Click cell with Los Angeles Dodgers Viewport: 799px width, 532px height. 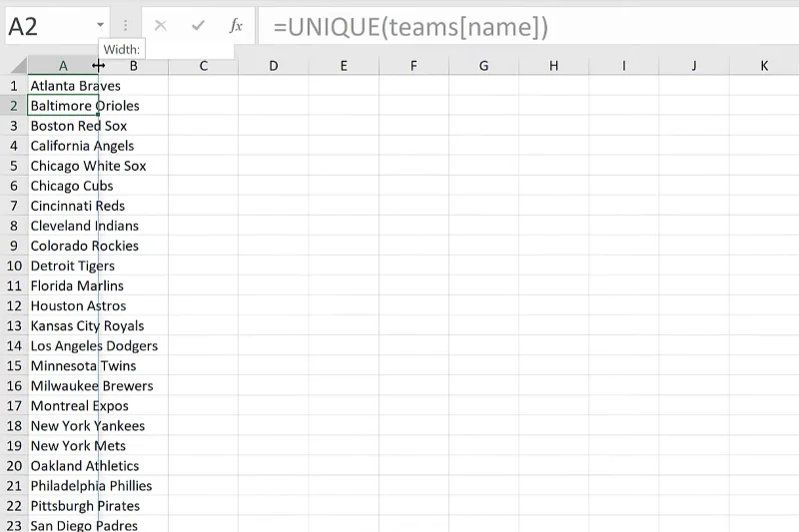63,345
